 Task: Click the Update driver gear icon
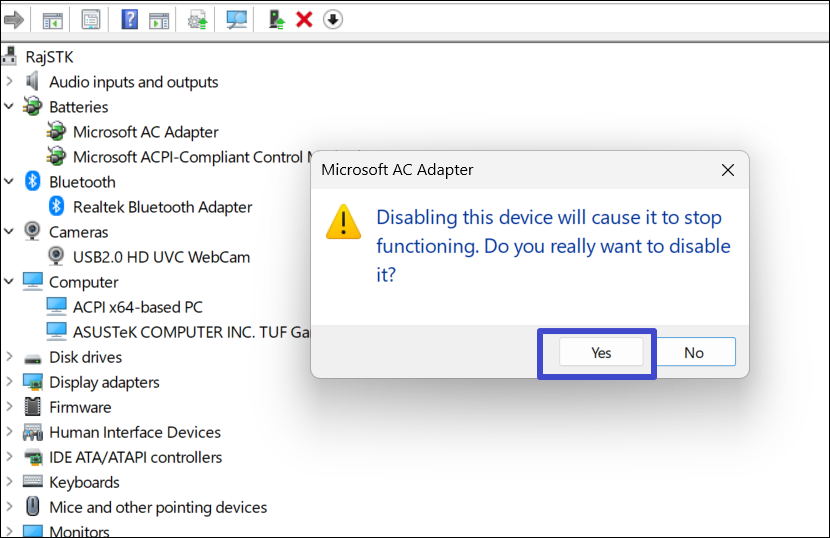(198, 19)
